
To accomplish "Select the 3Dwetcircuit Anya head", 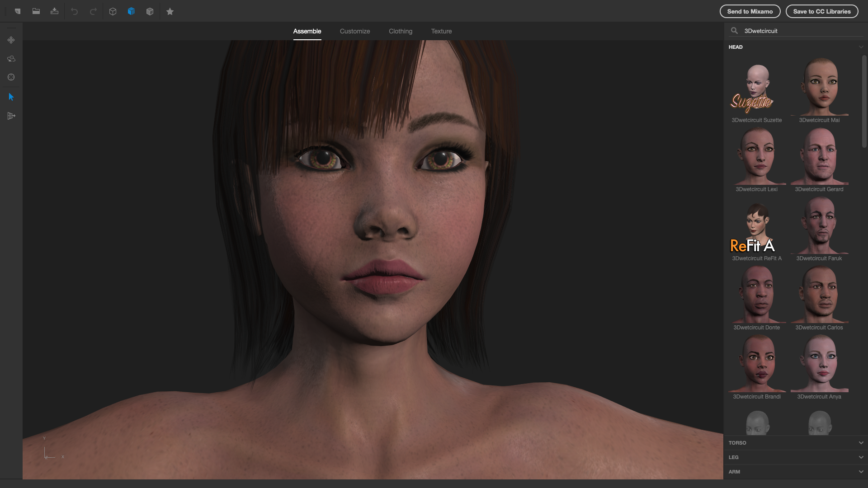I will (819, 367).
